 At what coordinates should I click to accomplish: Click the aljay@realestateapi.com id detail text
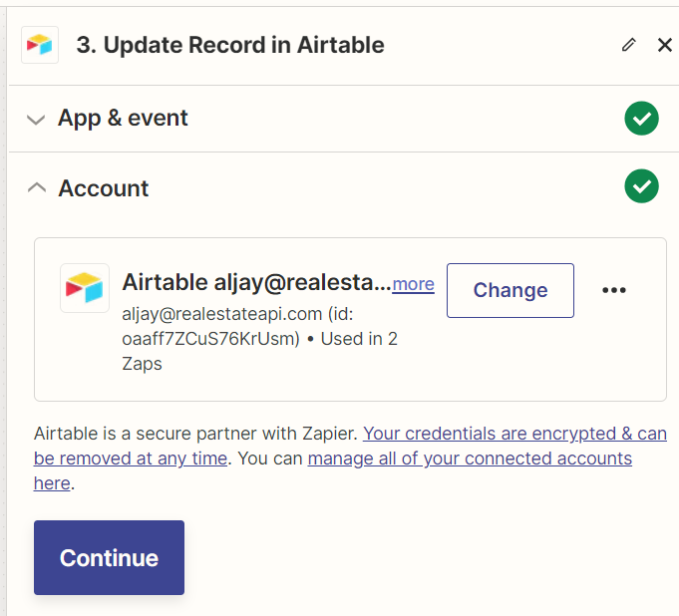point(259,339)
